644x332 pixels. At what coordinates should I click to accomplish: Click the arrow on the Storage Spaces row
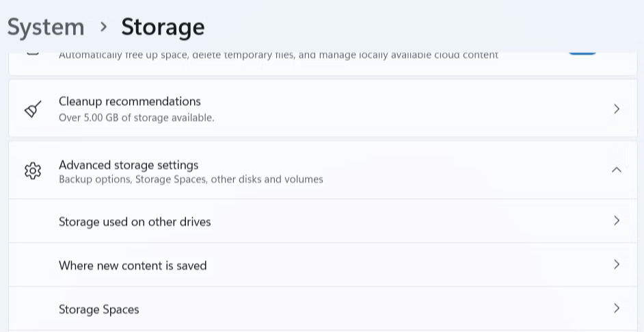tap(617, 308)
